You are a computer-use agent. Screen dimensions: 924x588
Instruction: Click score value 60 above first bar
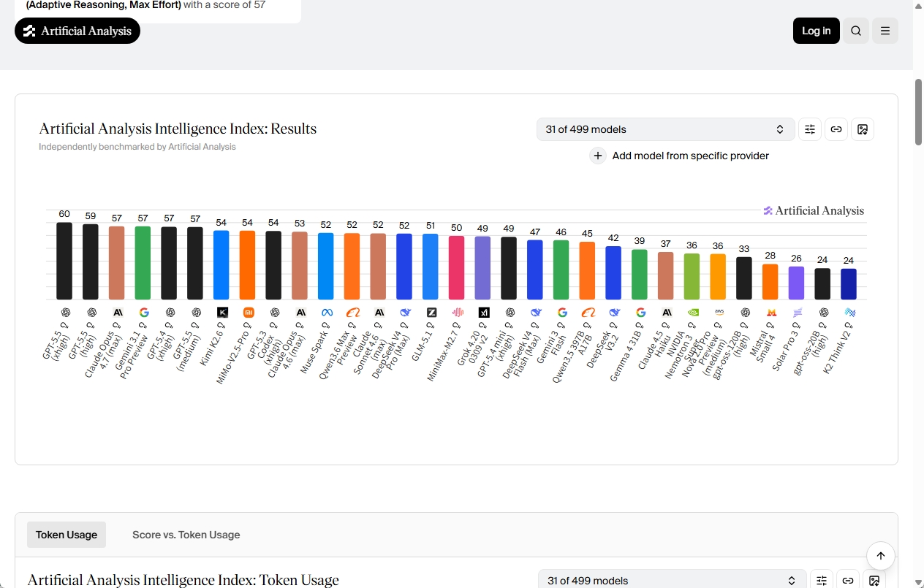64,214
